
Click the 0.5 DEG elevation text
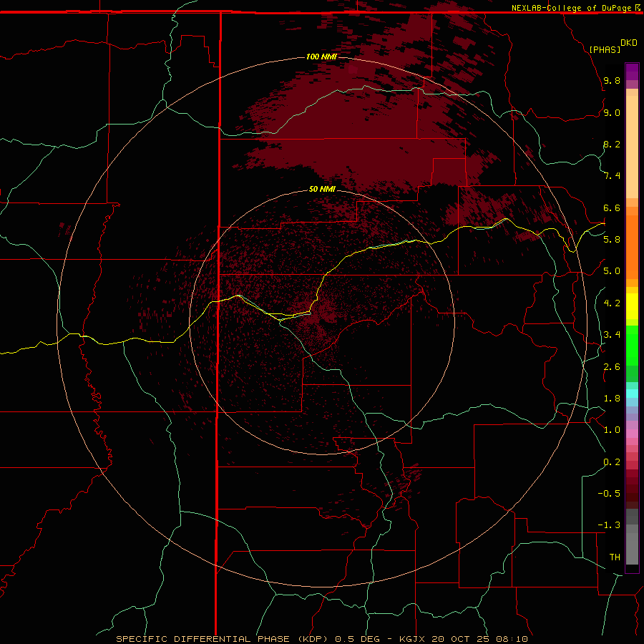pos(359,639)
